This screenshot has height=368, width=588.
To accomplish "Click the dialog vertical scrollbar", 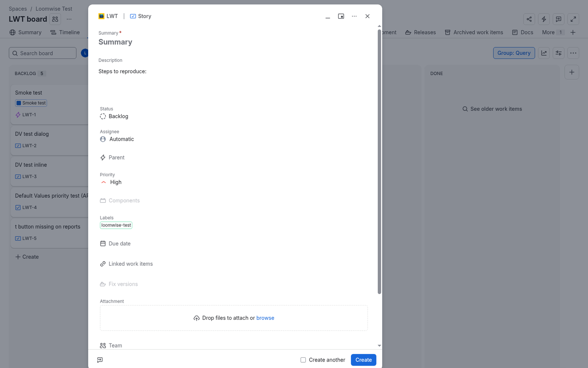I will tap(379, 162).
